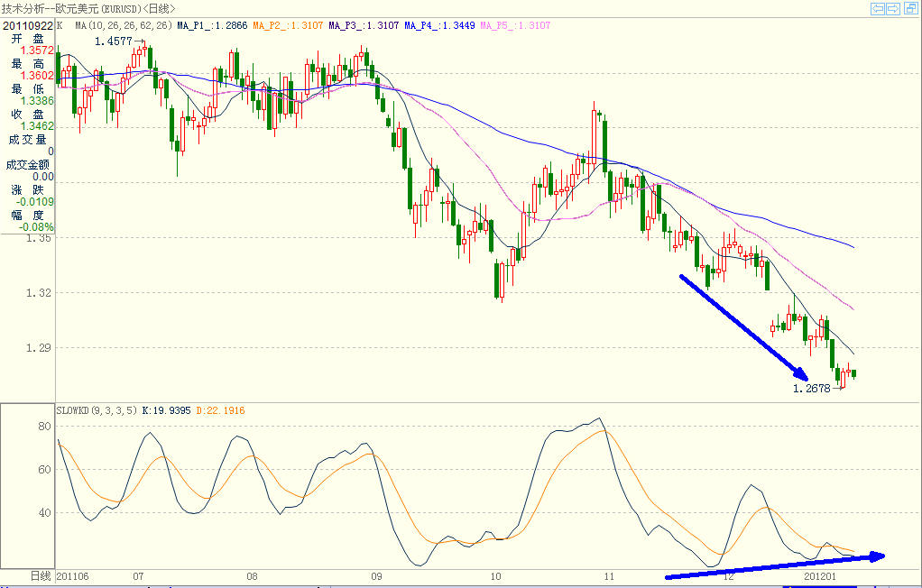Click the 1.4577 high price marker
Screen dimensions: 922x588
114,41
